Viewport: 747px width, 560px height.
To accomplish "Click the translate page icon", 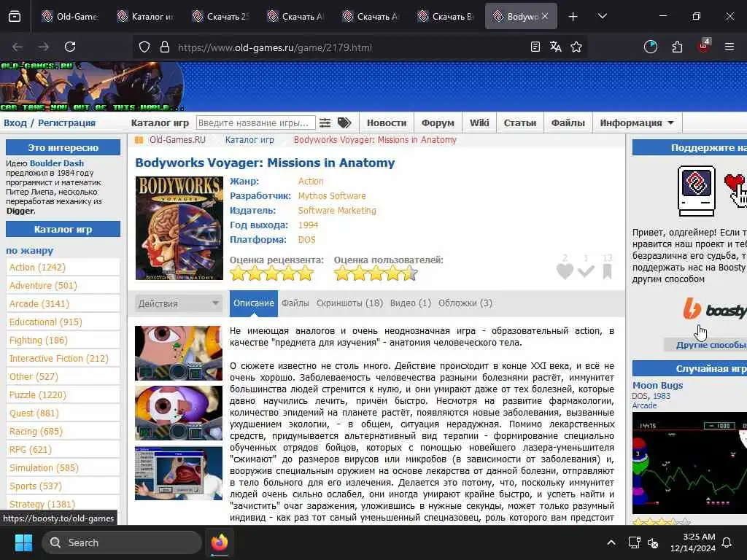I will click(x=555, y=47).
